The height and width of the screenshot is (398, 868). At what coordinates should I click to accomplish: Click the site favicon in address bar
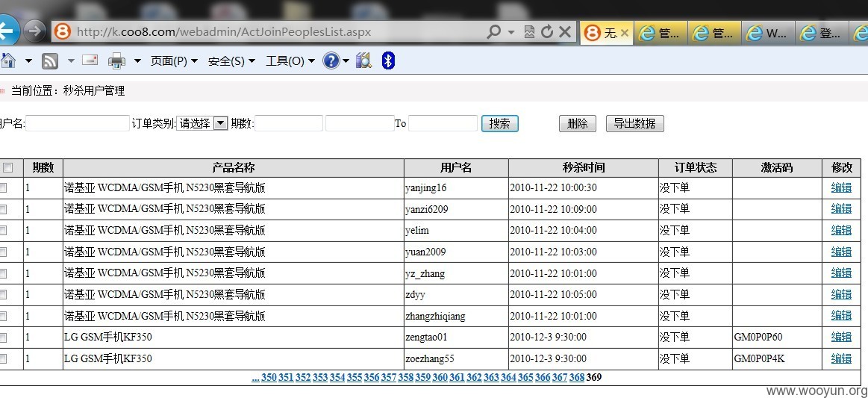pos(63,31)
